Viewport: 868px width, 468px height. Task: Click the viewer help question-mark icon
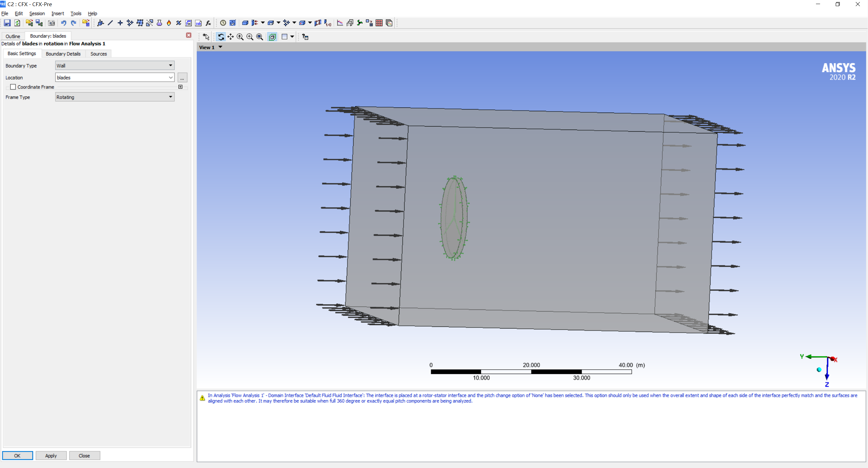pyautogui.click(x=305, y=37)
